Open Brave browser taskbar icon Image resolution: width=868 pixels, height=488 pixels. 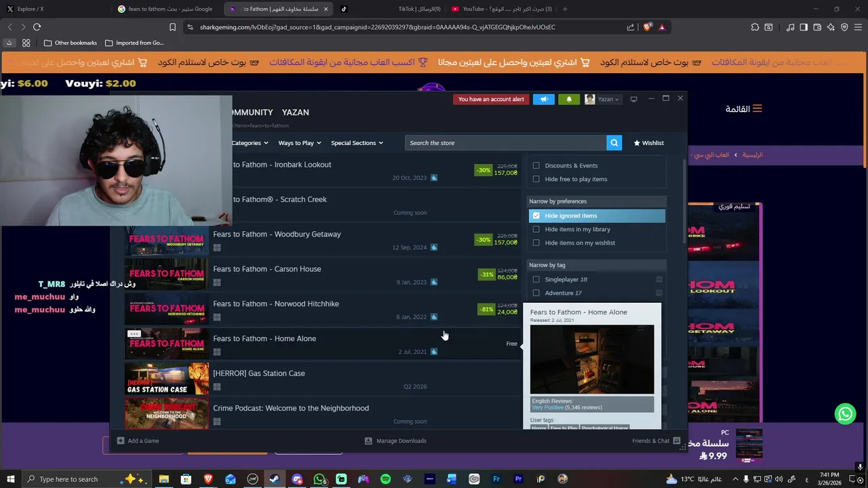coord(208,479)
